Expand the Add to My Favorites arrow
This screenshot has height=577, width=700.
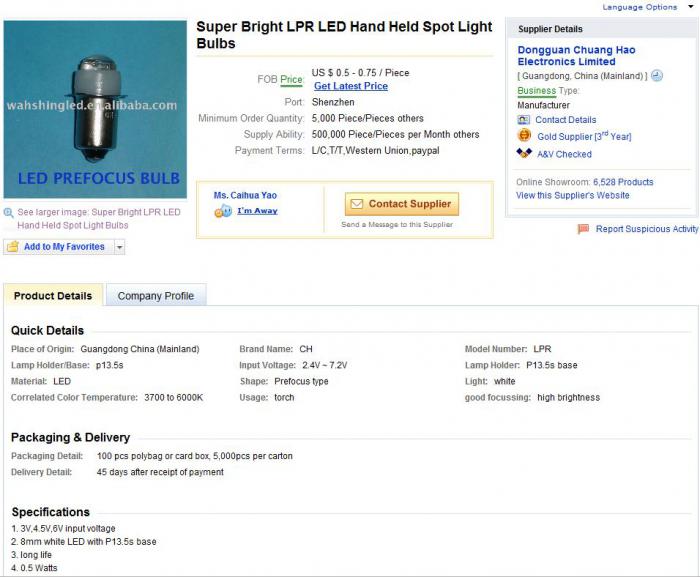(119, 247)
